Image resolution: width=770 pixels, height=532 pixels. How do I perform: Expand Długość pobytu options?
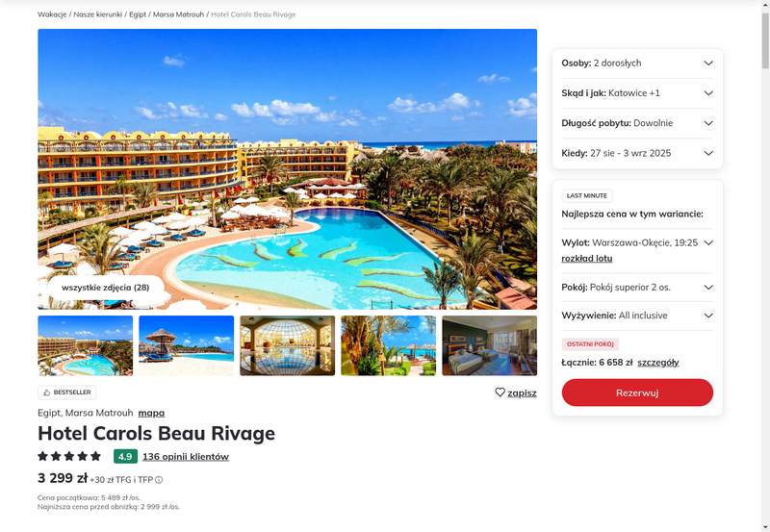click(637, 123)
